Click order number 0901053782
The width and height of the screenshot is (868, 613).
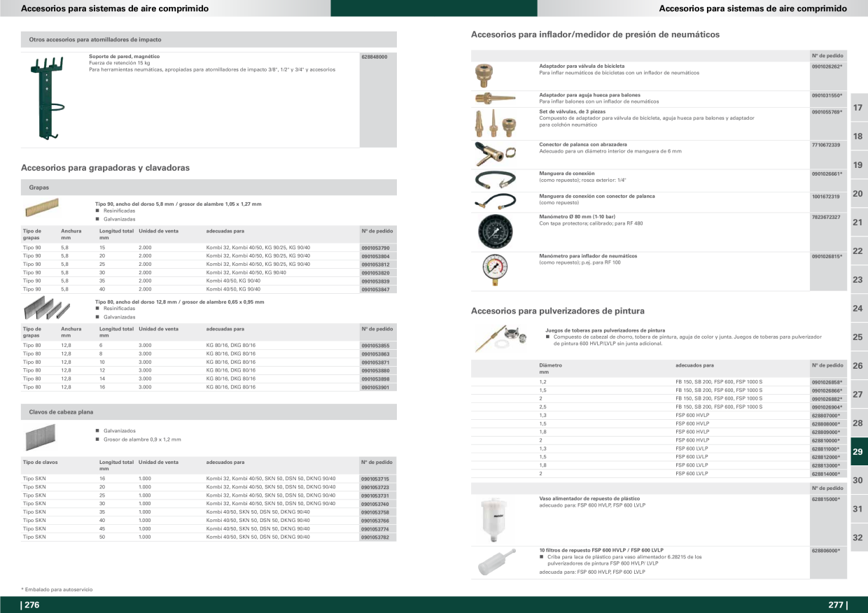[375, 537]
